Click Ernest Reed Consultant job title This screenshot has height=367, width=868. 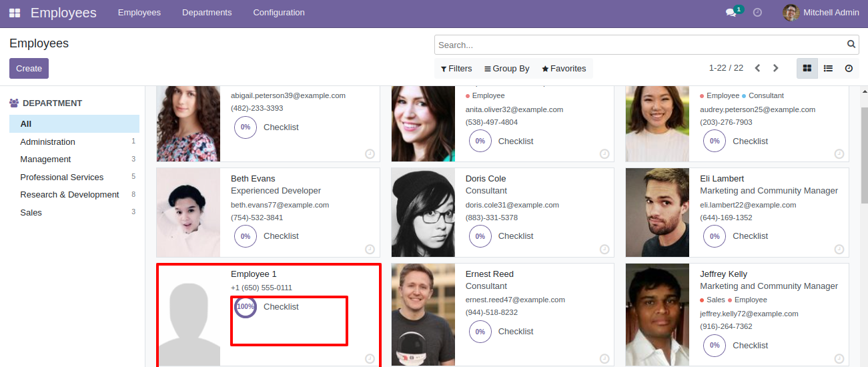click(x=486, y=286)
